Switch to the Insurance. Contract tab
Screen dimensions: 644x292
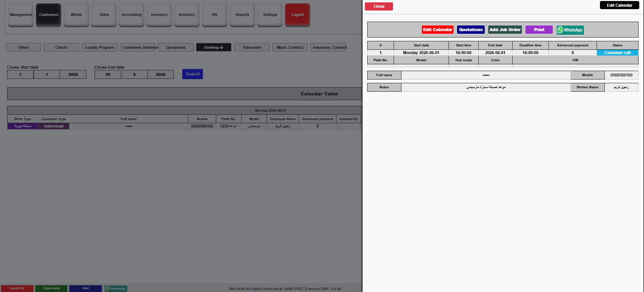[328, 47]
